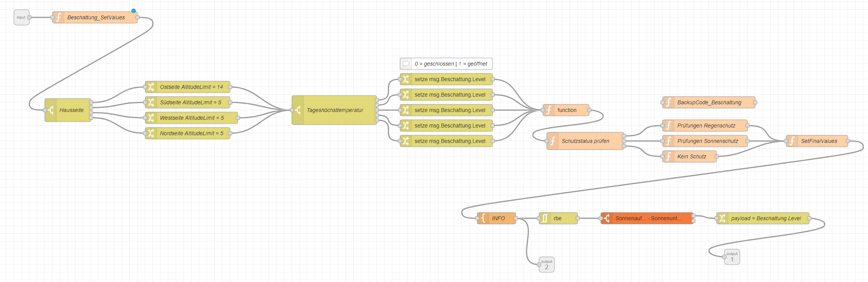This screenshot has width=868, height=282.
Task: Select the Südseite AltitudeLimit = 5 label
Action: (191, 102)
